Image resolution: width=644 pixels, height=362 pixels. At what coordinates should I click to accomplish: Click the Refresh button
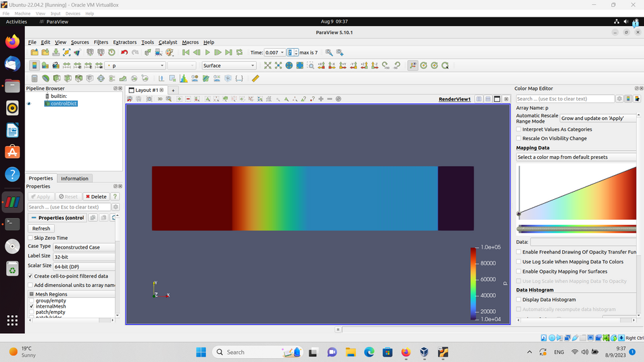(41, 229)
